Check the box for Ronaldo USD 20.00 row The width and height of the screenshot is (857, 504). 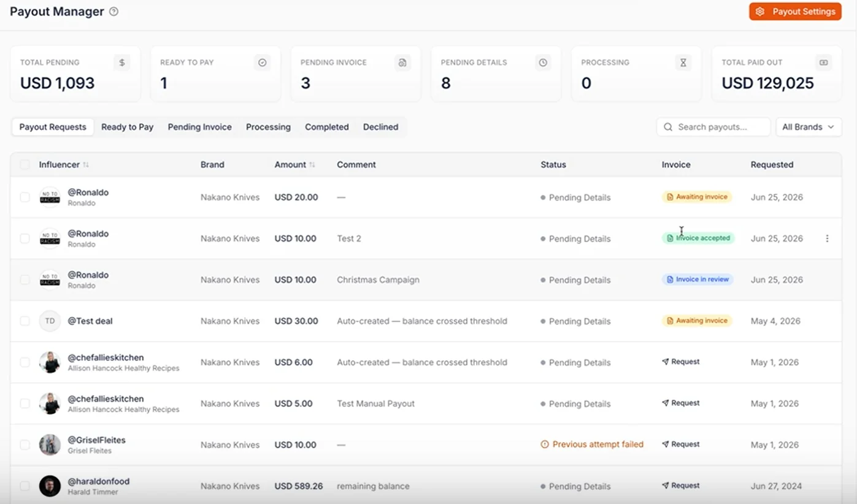click(x=25, y=197)
